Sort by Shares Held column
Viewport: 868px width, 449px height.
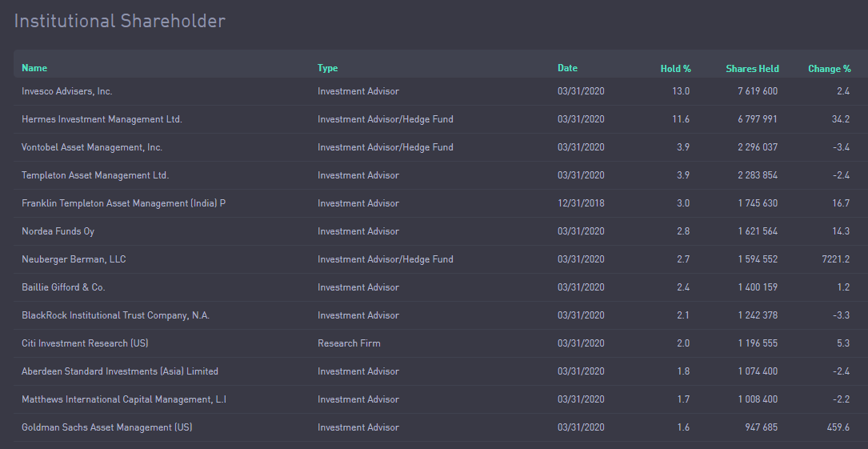coord(752,69)
